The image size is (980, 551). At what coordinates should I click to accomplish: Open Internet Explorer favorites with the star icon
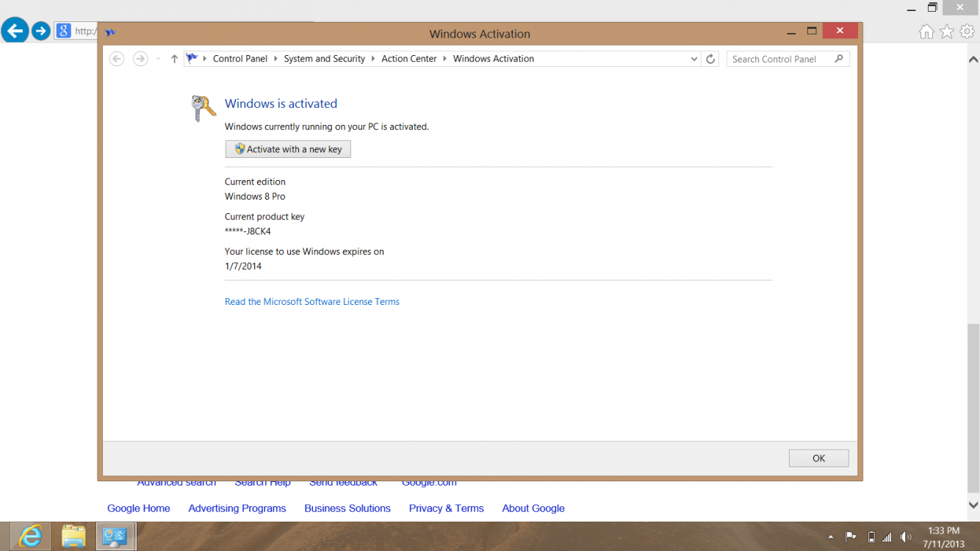[x=946, y=31]
